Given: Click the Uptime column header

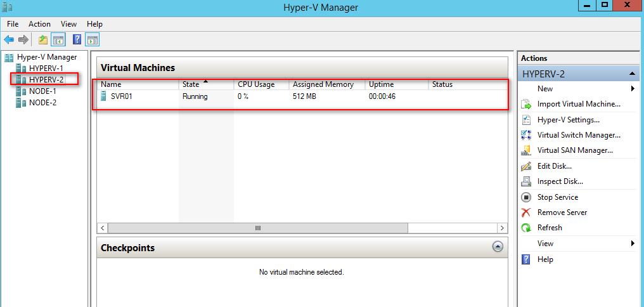Looking at the screenshot, I should (397, 84).
